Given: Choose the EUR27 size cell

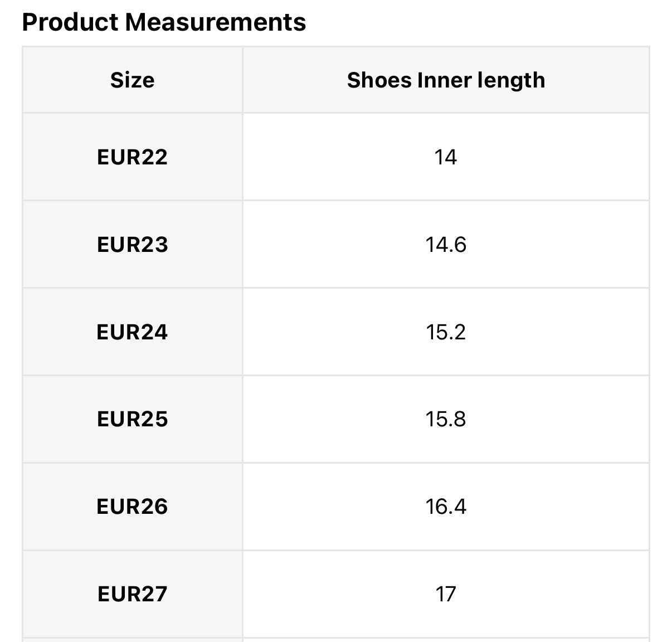Looking at the screenshot, I should (x=132, y=594).
